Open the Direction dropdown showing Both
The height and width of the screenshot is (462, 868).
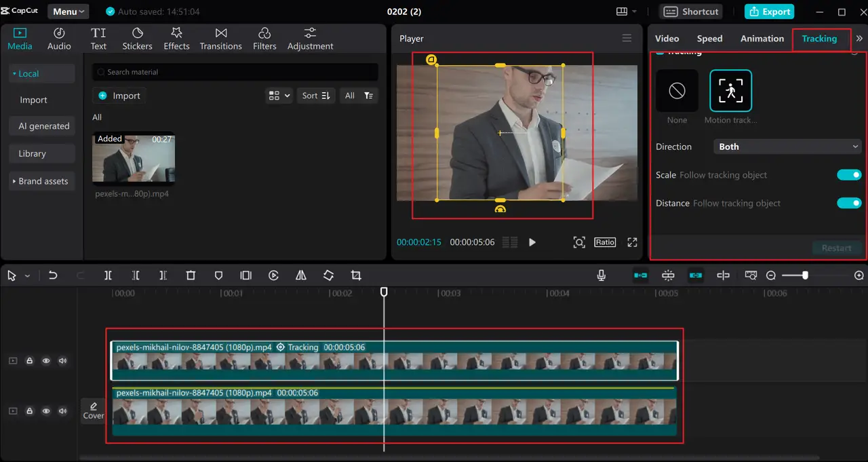(x=788, y=147)
